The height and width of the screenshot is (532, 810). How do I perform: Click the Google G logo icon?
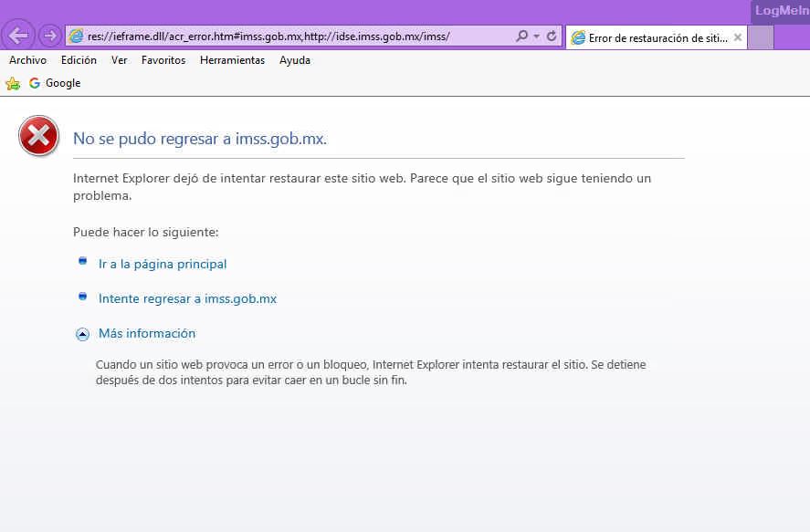(35, 83)
